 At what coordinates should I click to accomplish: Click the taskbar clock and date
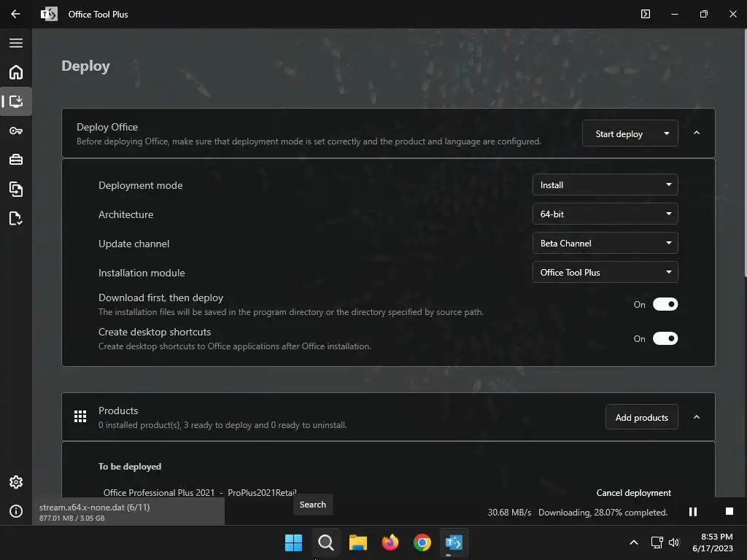pos(713,542)
